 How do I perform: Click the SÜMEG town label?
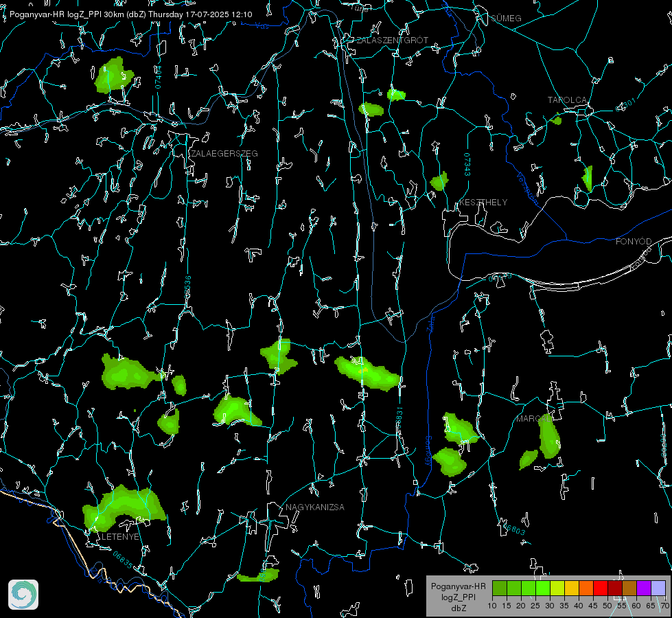506,19
